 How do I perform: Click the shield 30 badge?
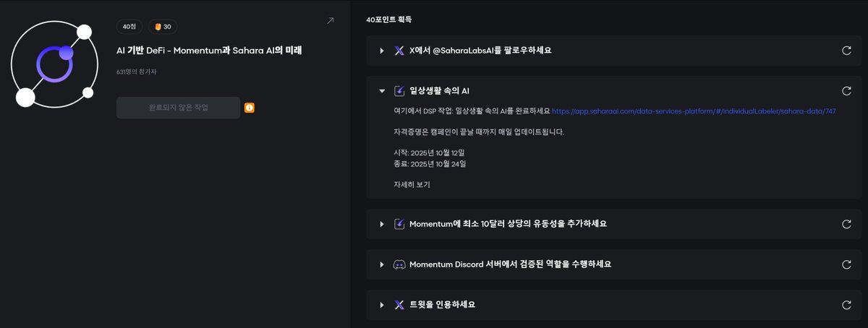point(163,27)
